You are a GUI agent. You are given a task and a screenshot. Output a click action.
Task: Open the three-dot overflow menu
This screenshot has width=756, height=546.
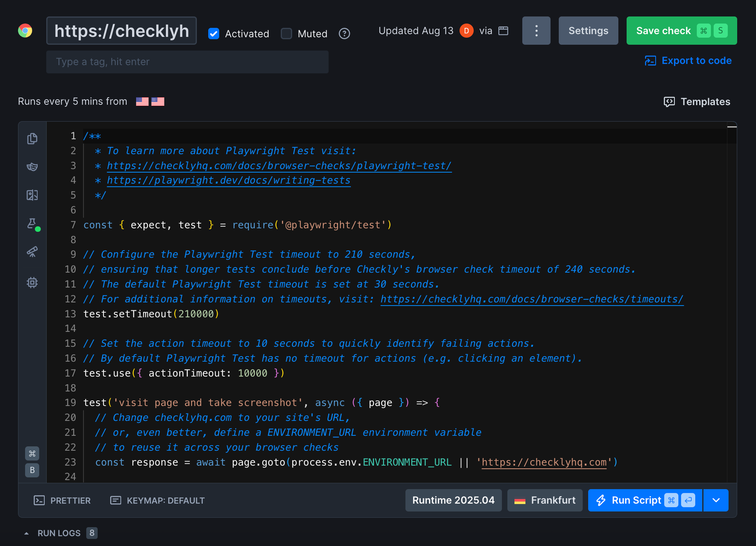pos(536,30)
